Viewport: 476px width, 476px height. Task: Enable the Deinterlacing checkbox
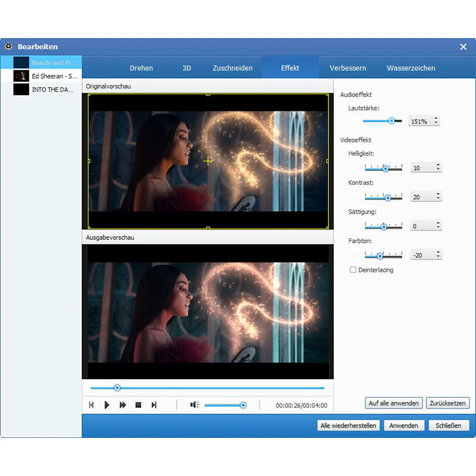[353, 270]
